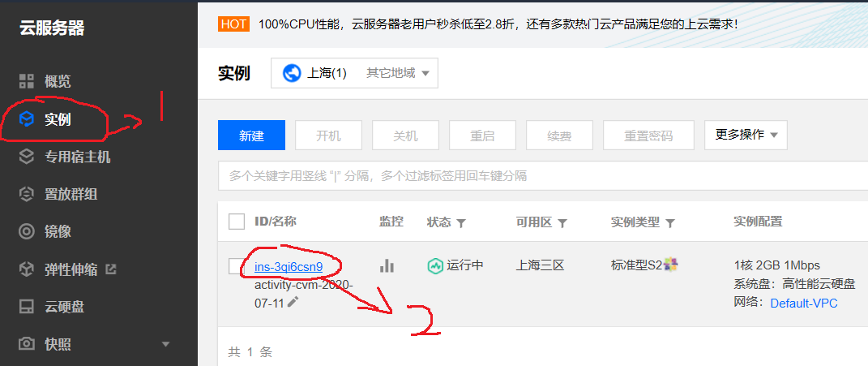Open external link icon beside 弹性伸缩
The height and width of the screenshot is (366, 868).
(x=111, y=269)
